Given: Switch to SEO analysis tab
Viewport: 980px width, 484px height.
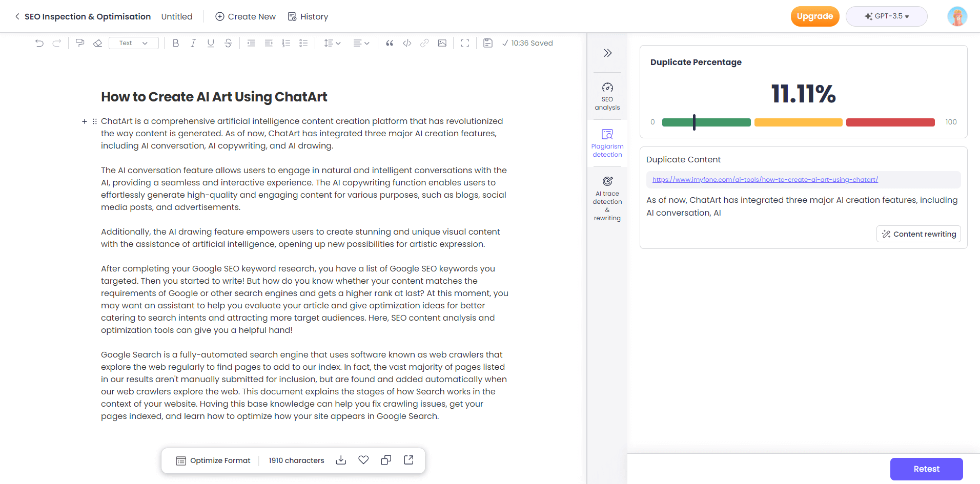Looking at the screenshot, I should (607, 96).
